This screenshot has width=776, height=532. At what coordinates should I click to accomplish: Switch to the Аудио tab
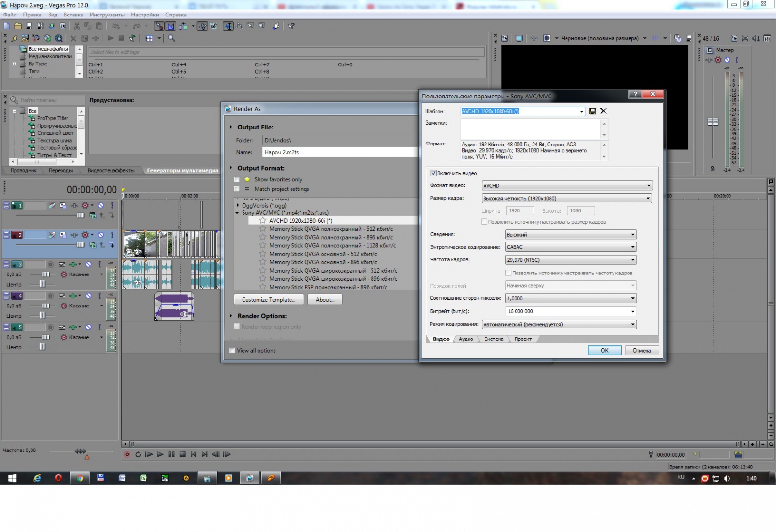tap(466, 339)
